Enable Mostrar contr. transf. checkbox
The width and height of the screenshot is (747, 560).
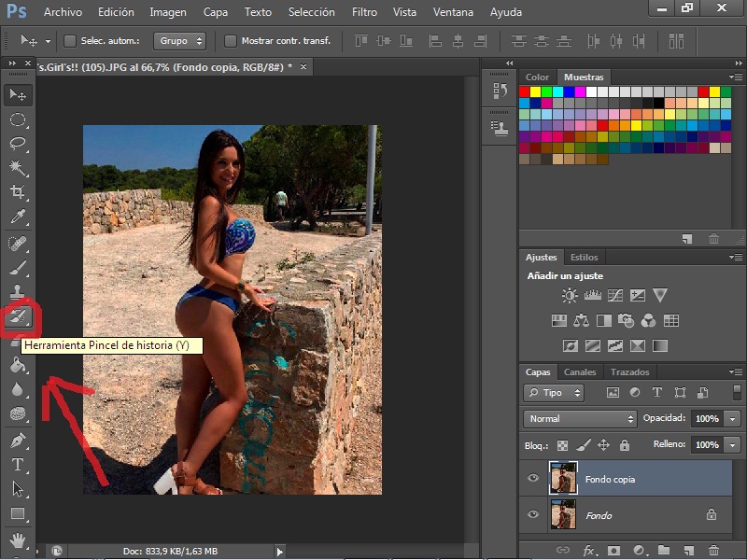231,41
